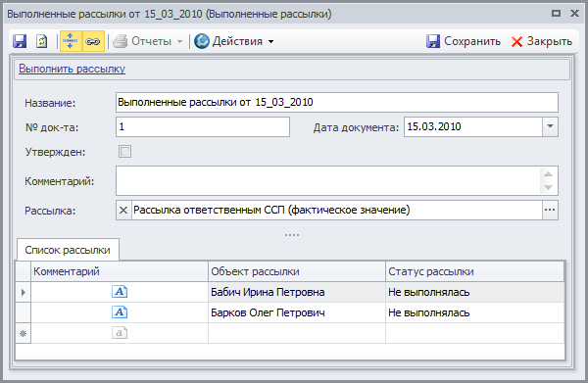
Task: Click the Выполнить рассылку link
Action: pos(72,69)
